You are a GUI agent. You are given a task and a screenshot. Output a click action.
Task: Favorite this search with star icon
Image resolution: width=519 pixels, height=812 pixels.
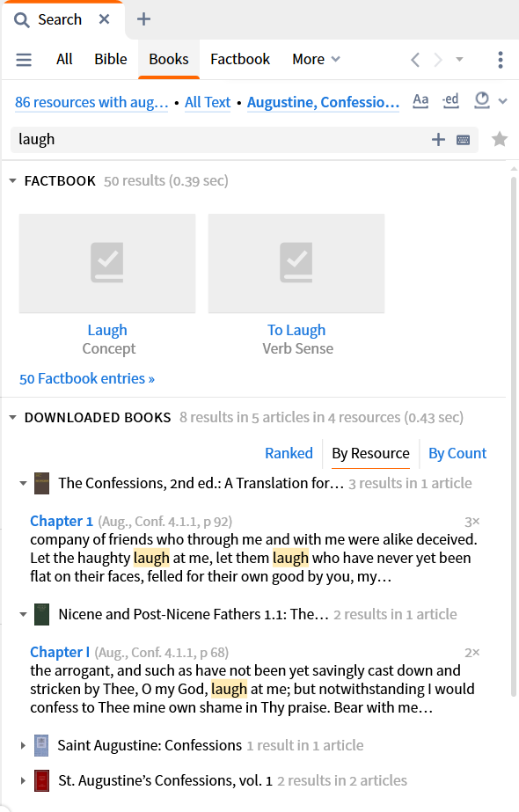tap(500, 139)
